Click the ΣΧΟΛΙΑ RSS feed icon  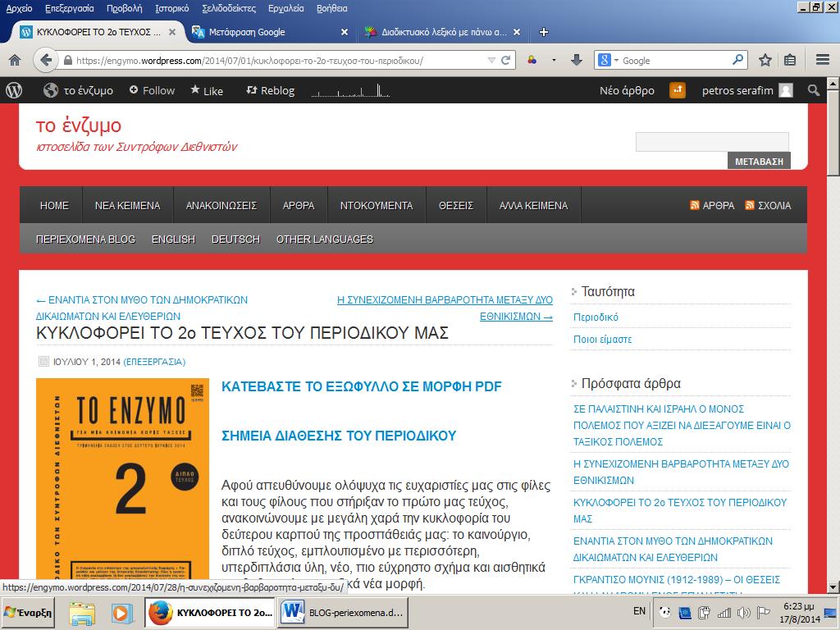(750, 205)
